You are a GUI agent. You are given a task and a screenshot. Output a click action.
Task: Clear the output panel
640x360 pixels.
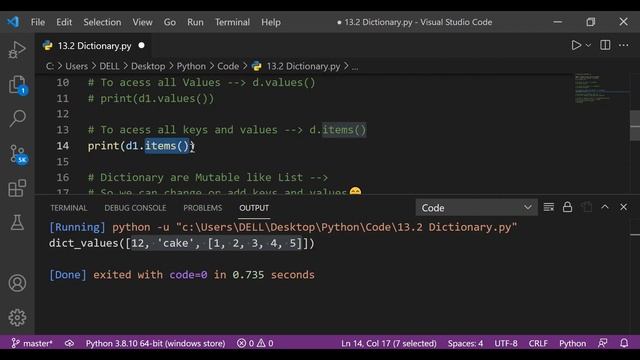549,207
